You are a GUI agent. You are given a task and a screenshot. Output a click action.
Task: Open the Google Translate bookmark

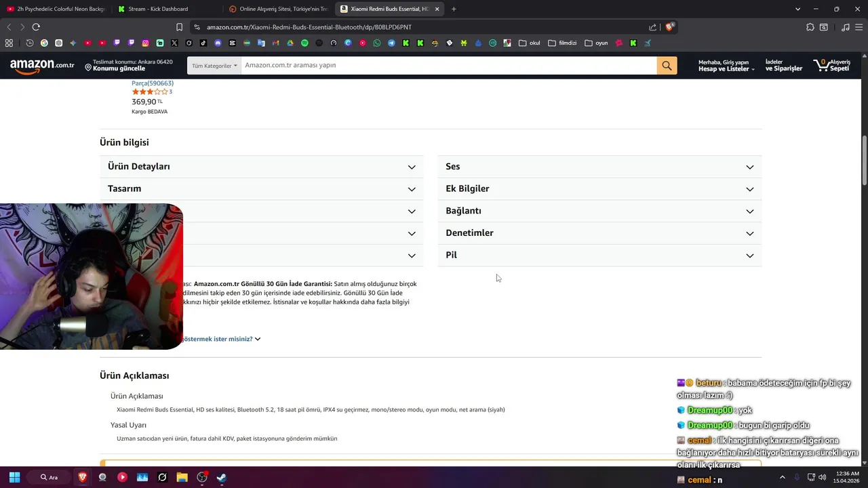point(261,43)
